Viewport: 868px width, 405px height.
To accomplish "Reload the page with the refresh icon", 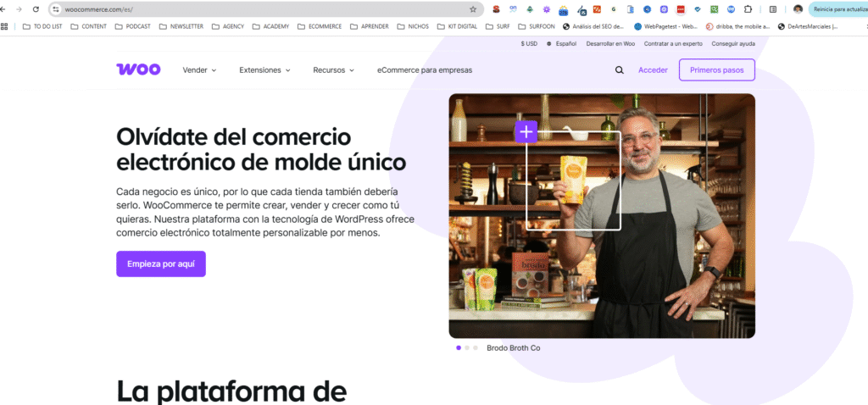I will coord(35,9).
